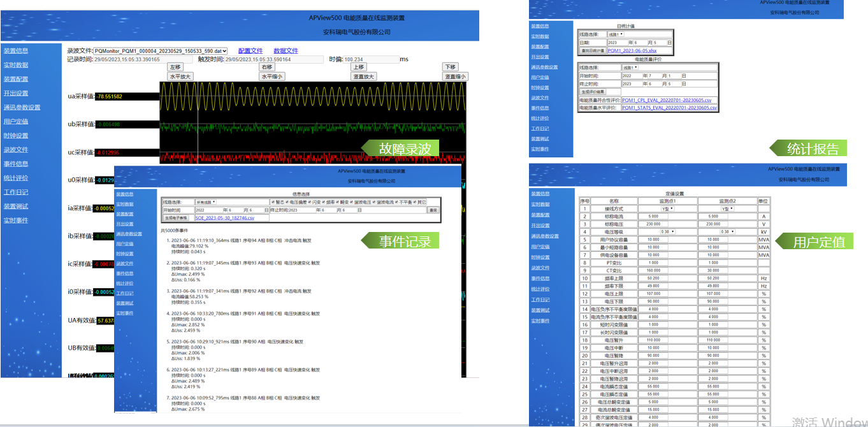Toggle the 暂态 event checkbox
The height and width of the screenshot is (427, 868).
[x=273, y=202]
